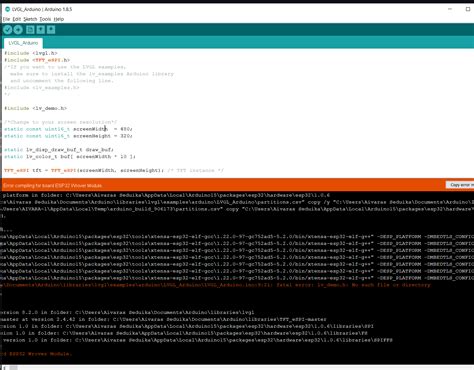
Task: Click the Verify checkmark icon
Action: 8,30
